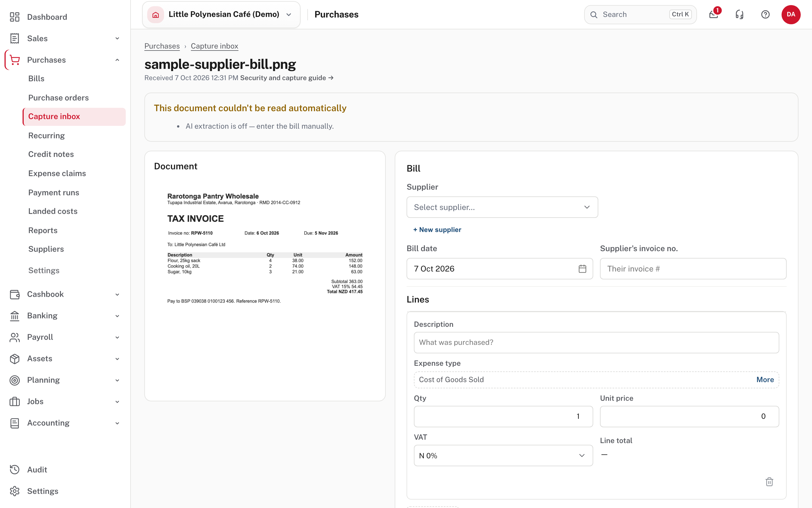This screenshot has width=812, height=508.
Task: Click the Sales receipt icon
Action: click(x=14, y=38)
